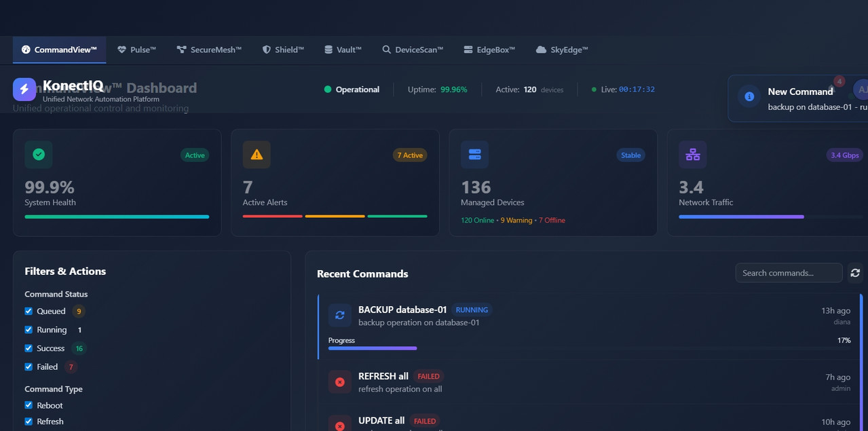Click the New Command notification info icon
The height and width of the screenshot is (431, 868).
tap(749, 96)
